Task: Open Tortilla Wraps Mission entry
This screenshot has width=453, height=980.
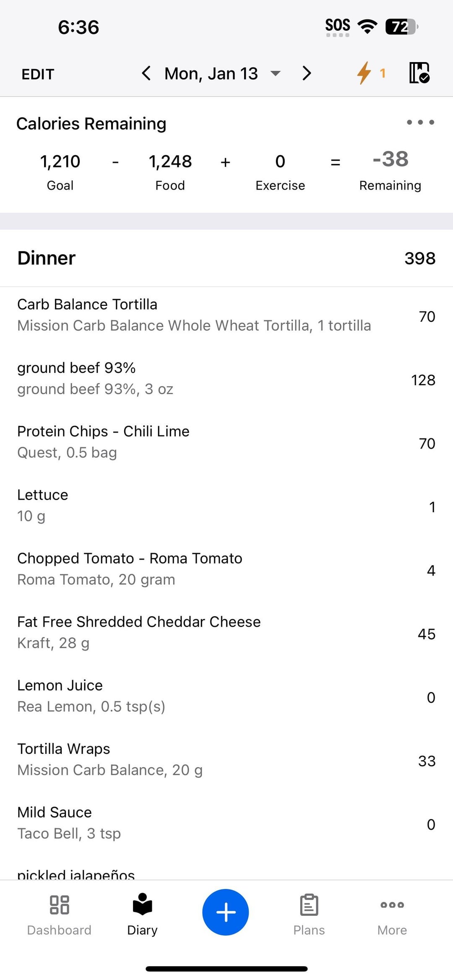Action: click(x=226, y=760)
